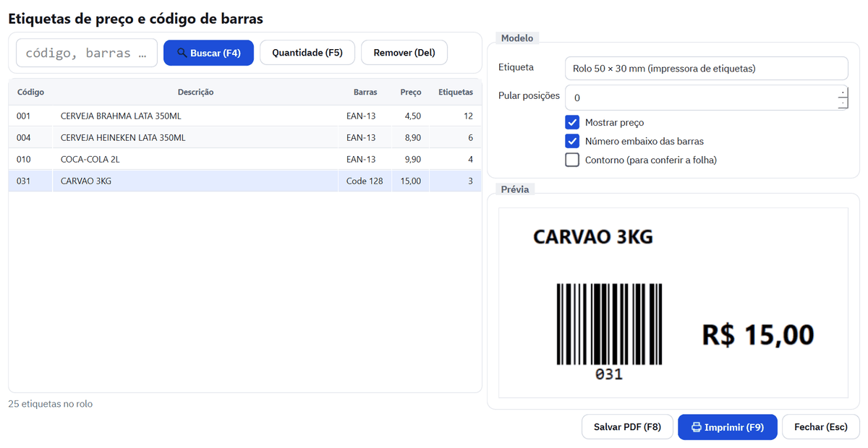Sort by the Código column header

coord(30,92)
